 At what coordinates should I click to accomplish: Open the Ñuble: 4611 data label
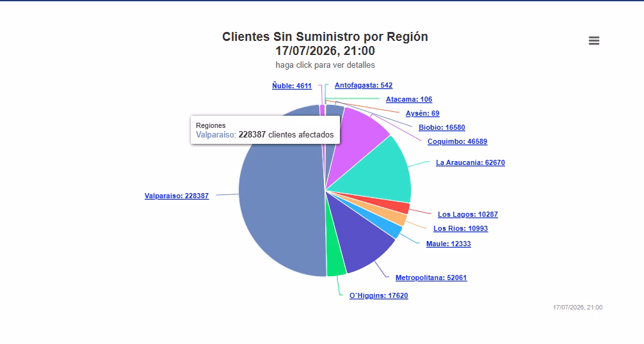click(292, 86)
